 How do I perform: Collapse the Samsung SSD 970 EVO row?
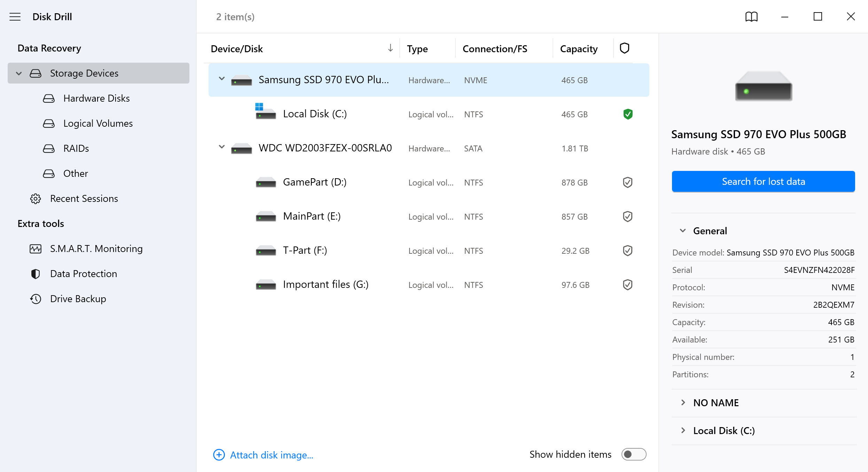[x=221, y=79]
